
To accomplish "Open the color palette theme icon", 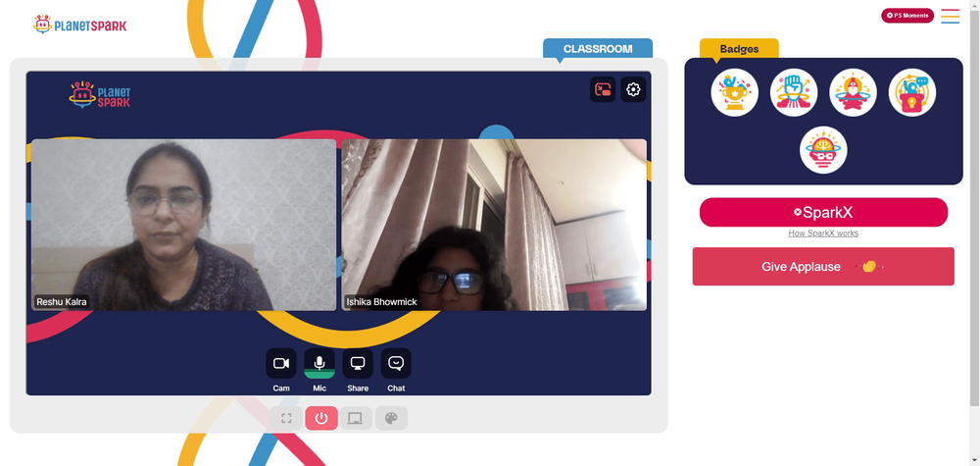I will click(391, 418).
